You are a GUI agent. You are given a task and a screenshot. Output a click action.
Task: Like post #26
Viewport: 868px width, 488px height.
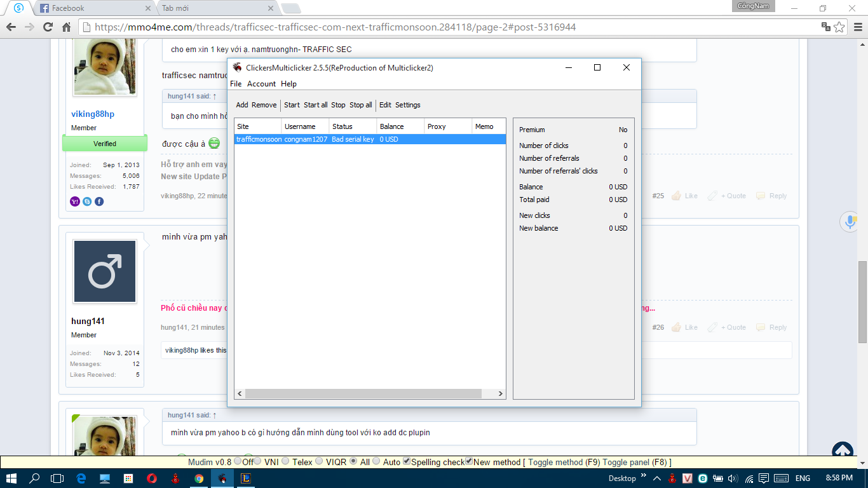point(685,327)
